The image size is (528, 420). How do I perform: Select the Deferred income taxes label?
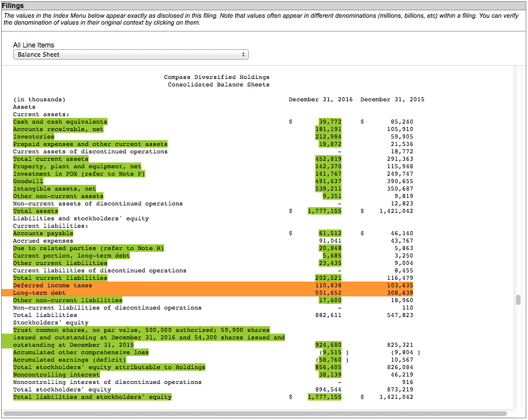[x=53, y=286]
